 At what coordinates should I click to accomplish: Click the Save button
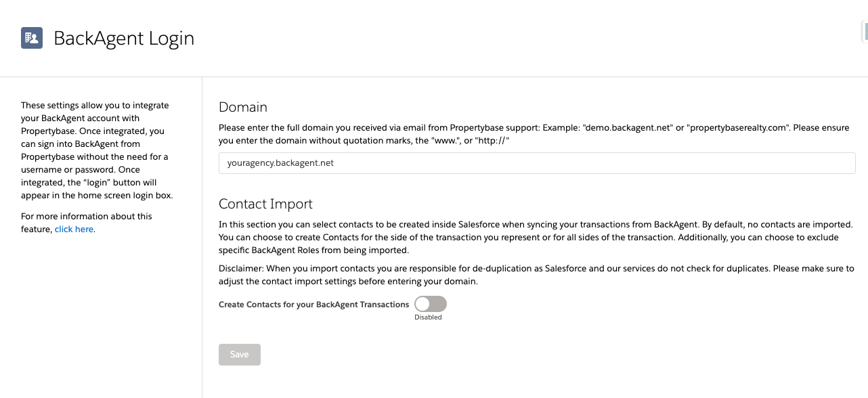tap(239, 354)
